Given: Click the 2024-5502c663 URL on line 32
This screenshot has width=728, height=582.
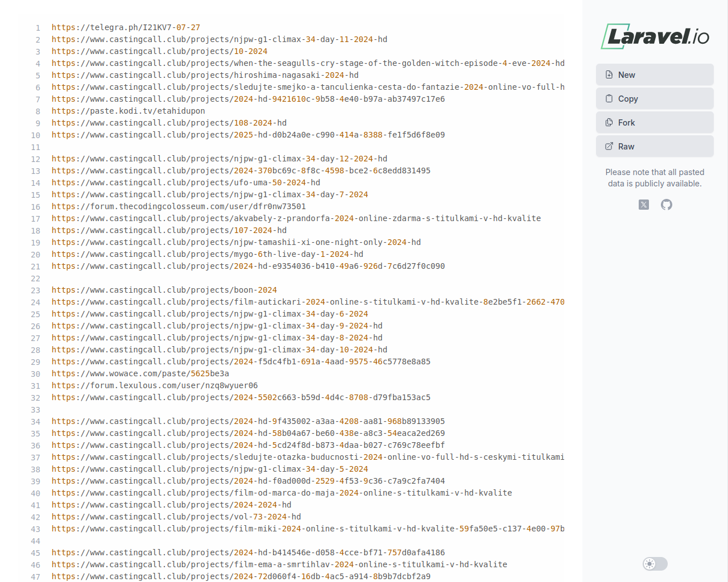Looking at the screenshot, I should pos(241,397).
